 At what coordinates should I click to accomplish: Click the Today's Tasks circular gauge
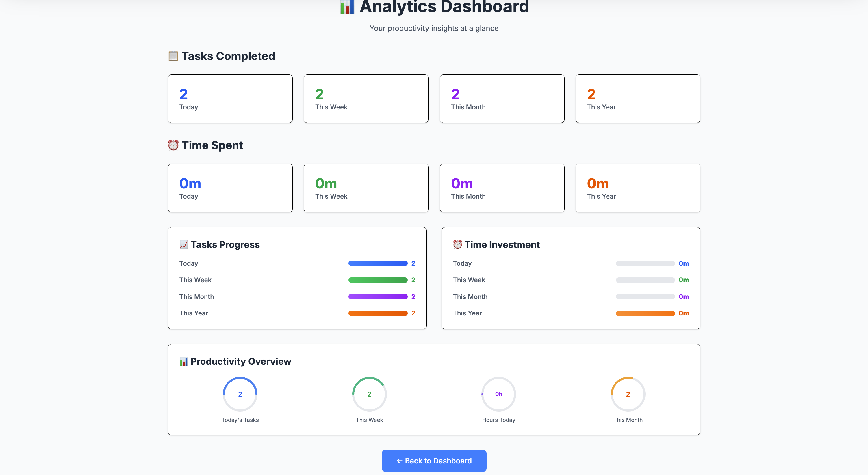coord(240,394)
